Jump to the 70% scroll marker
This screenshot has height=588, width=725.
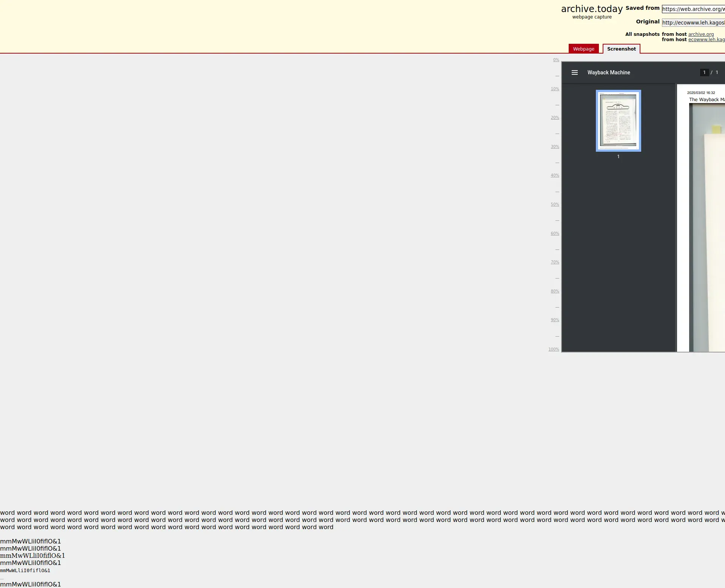[x=555, y=262]
